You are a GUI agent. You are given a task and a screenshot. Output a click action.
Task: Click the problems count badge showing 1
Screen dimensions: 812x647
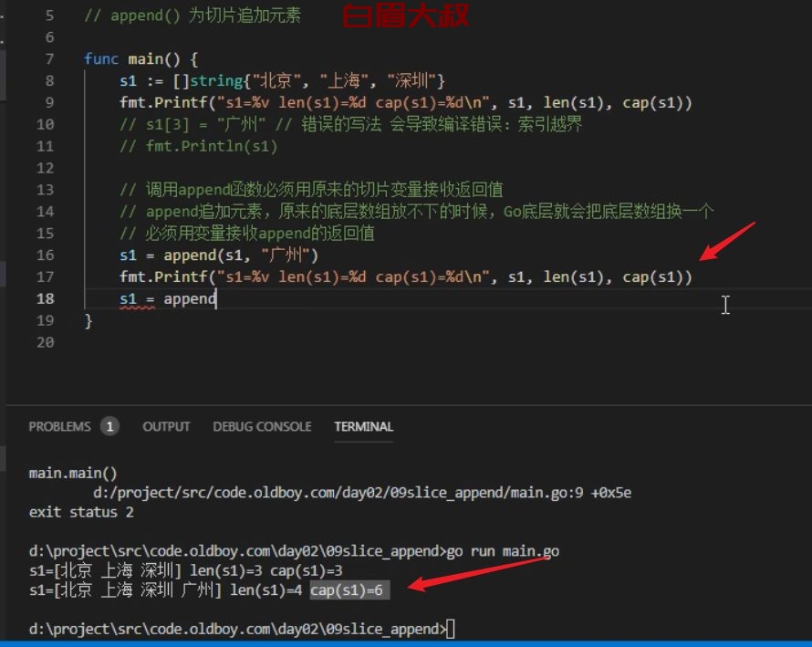[109, 426]
